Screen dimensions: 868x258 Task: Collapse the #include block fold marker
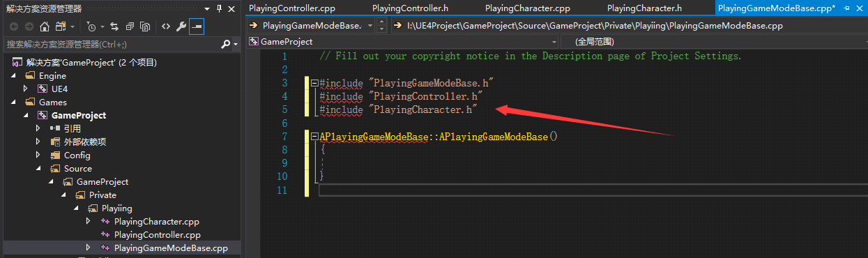coord(314,83)
